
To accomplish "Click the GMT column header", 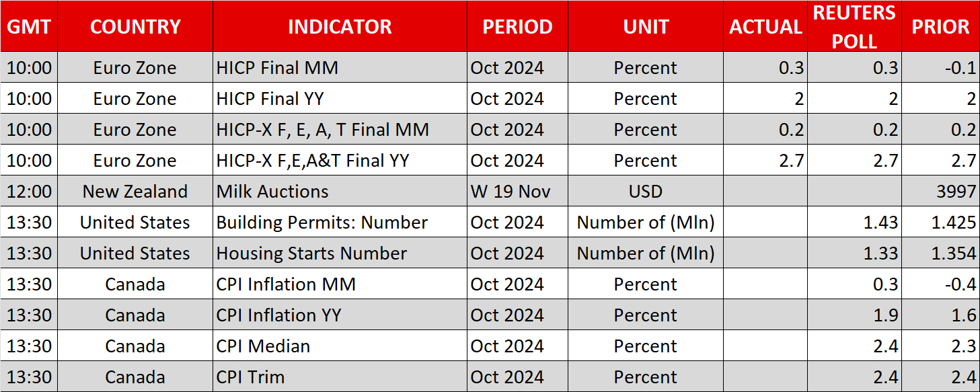I will [x=29, y=27].
